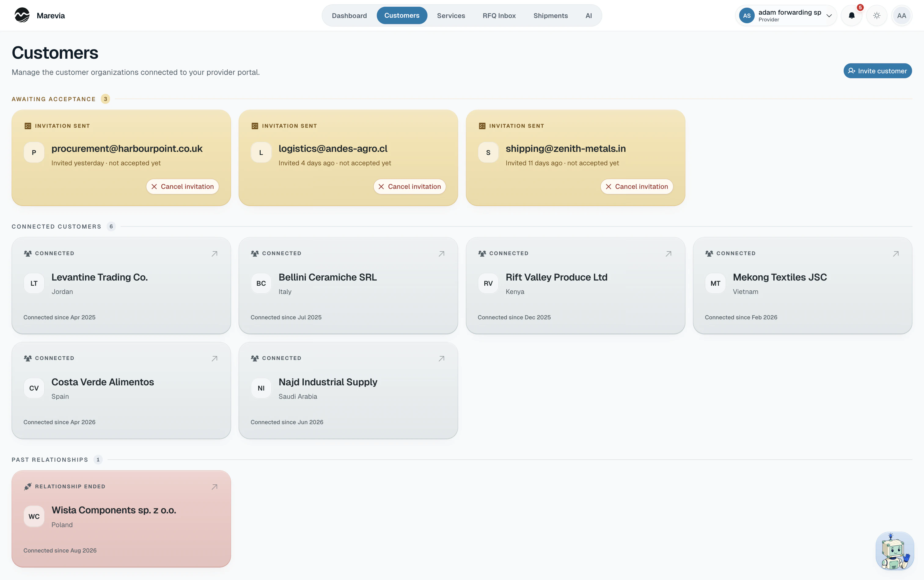Click the LT avatar of Levantine Trading

[x=34, y=284]
